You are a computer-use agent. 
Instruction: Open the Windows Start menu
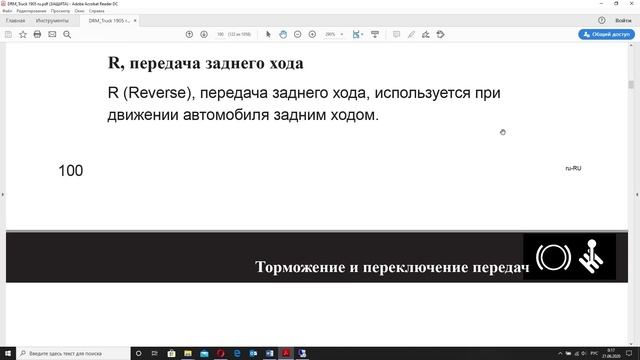pyautogui.click(x=8, y=353)
